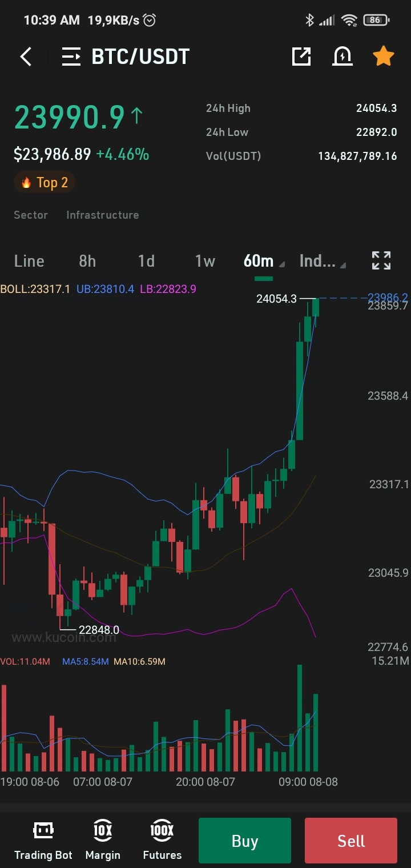The image size is (411, 868).
Task: Open 100X Futures trading
Action: (x=162, y=841)
